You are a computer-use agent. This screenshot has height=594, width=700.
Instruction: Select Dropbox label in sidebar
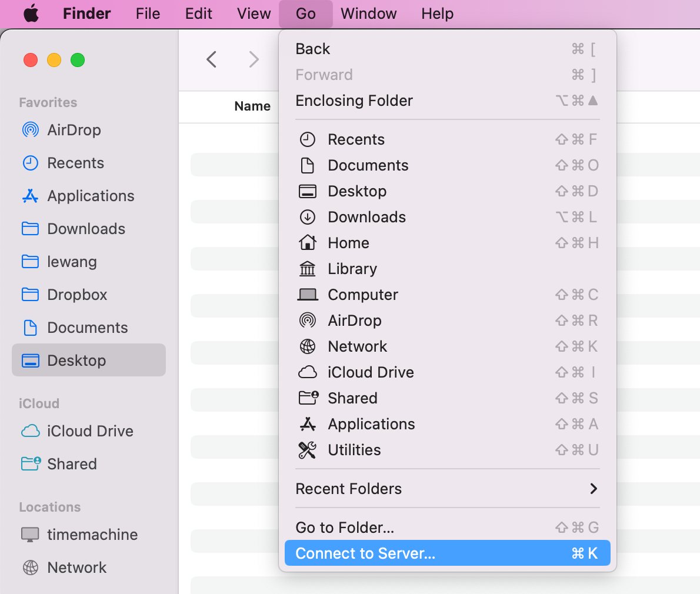77,295
